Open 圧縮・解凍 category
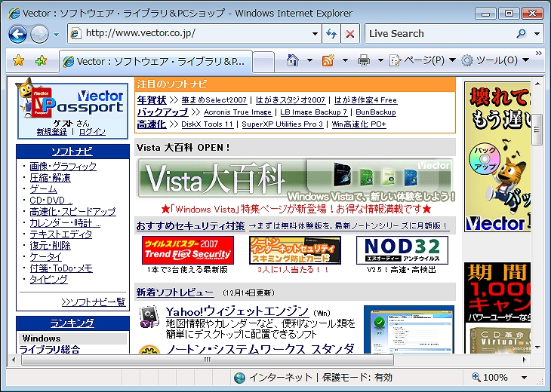This screenshot has width=551, height=392. coord(50,178)
